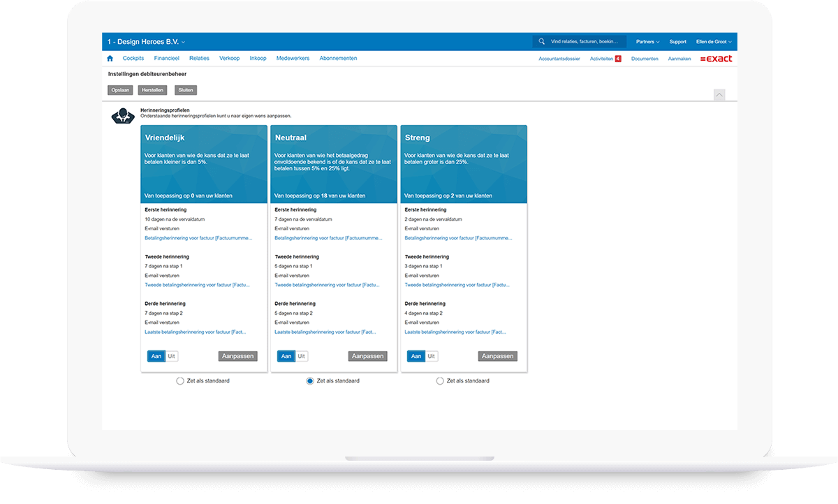Click Aanmaken
Screen dimensions: 838x504
pos(679,59)
